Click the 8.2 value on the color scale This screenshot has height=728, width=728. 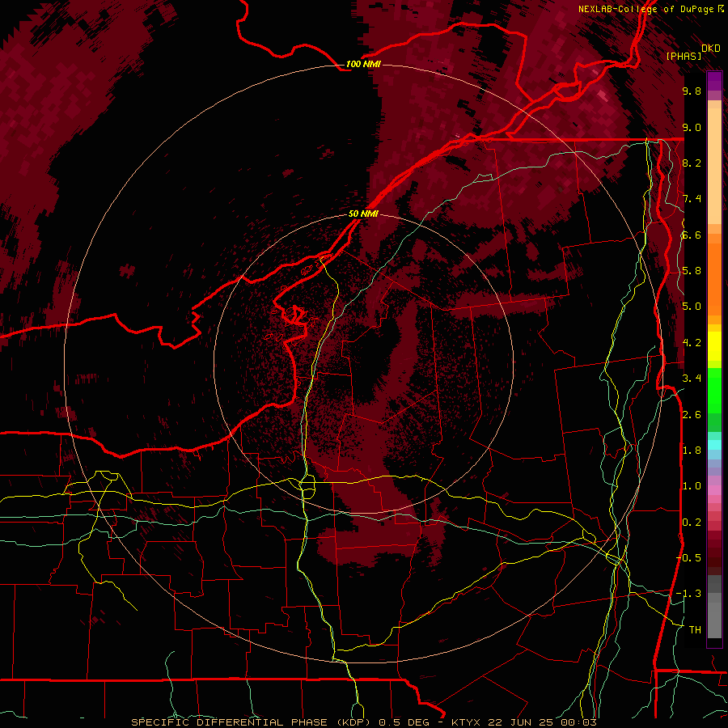[x=692, y=163]
